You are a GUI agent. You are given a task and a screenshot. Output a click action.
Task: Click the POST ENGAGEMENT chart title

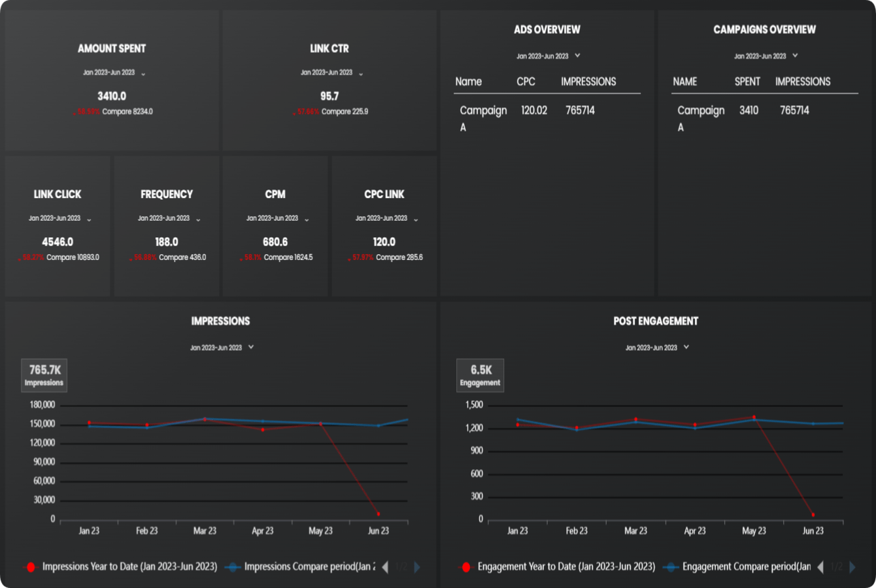tap(656, 321)
